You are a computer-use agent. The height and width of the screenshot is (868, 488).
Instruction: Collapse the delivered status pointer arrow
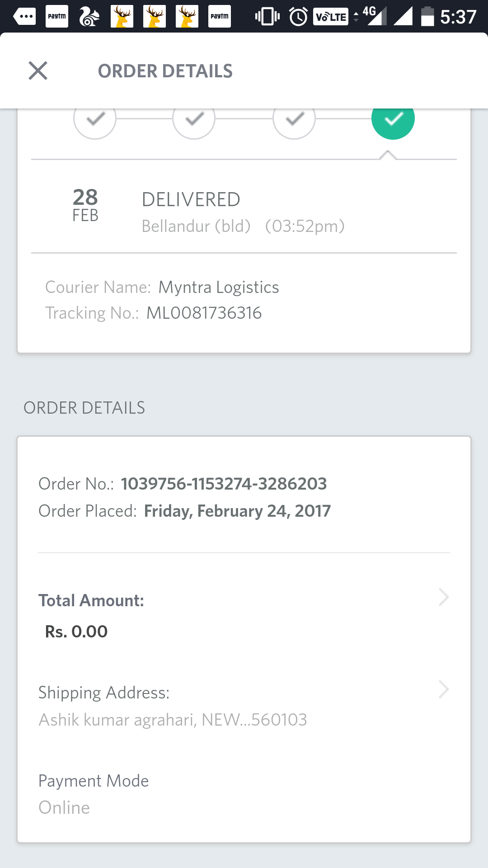click(x=388, y=155)
